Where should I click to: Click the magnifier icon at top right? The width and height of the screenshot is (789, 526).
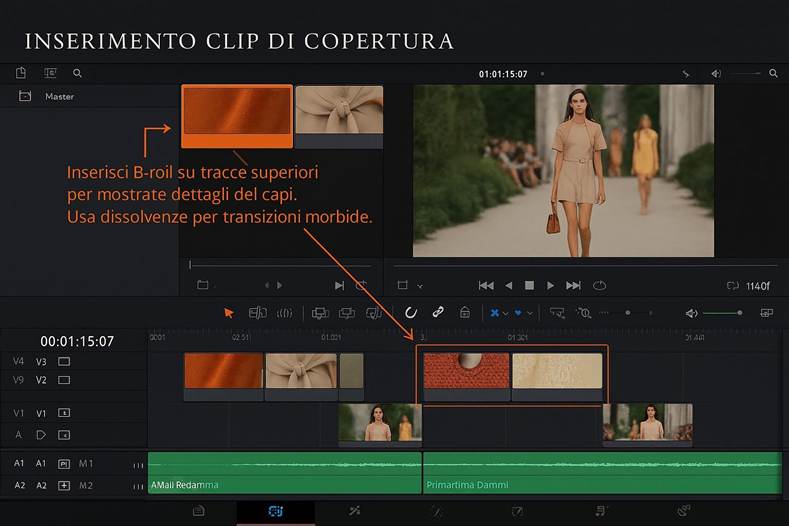tap(773, 73)
